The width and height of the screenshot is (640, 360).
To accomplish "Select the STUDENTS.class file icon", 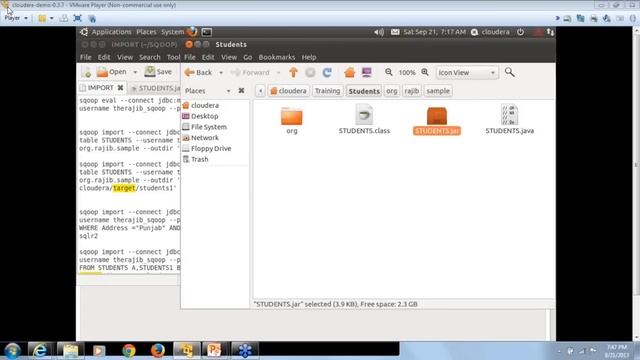I will click(x=364, y=114).
